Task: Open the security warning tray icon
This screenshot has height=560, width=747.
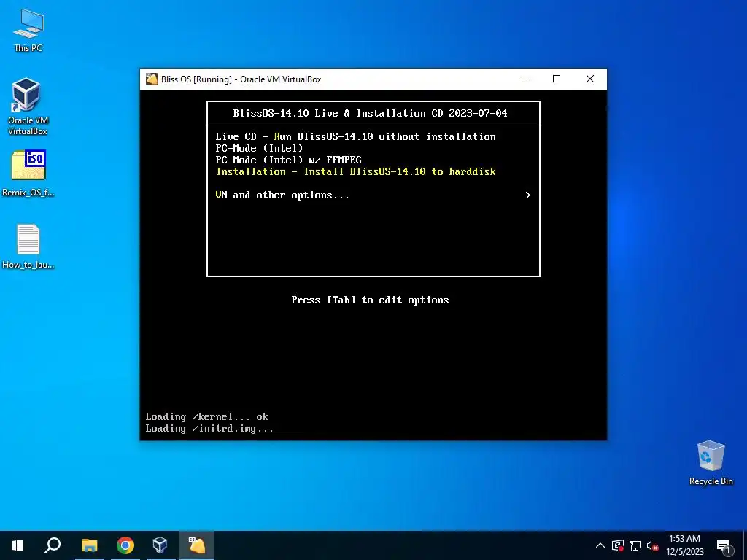Action: pyautogui.click(x=618, y=545)
